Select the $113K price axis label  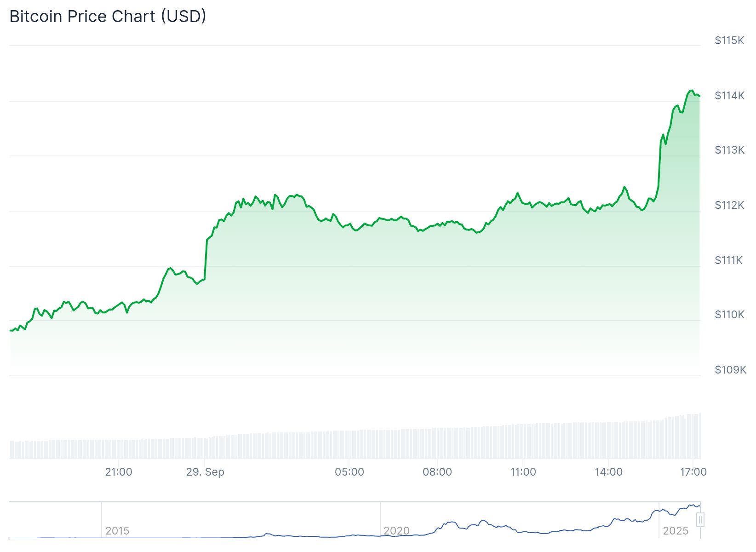pos(729,150)
